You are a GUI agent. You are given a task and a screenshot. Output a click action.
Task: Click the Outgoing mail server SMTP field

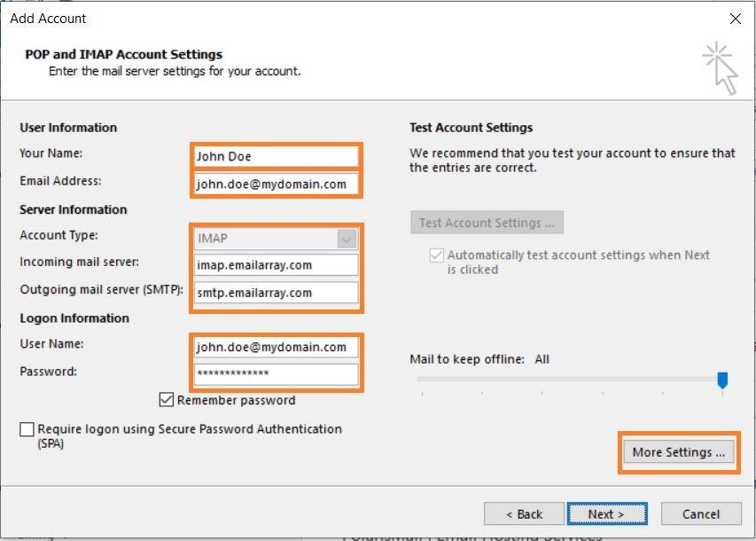276,293
